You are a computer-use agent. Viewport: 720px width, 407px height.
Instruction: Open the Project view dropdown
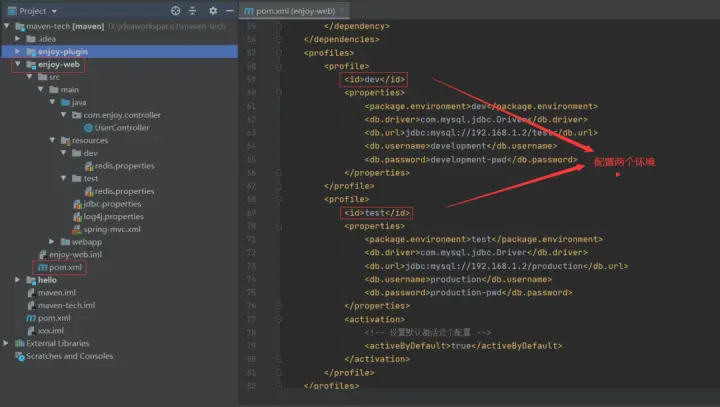pos(54,11)
